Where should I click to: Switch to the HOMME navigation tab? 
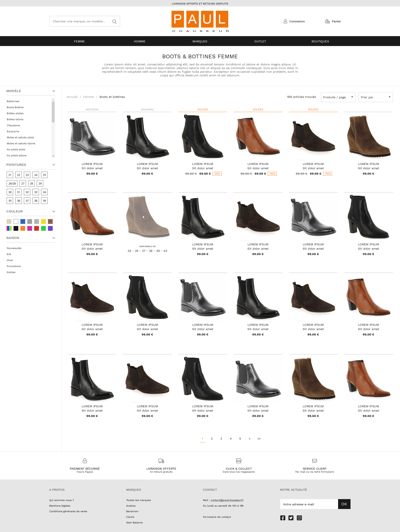pos(140,41)
